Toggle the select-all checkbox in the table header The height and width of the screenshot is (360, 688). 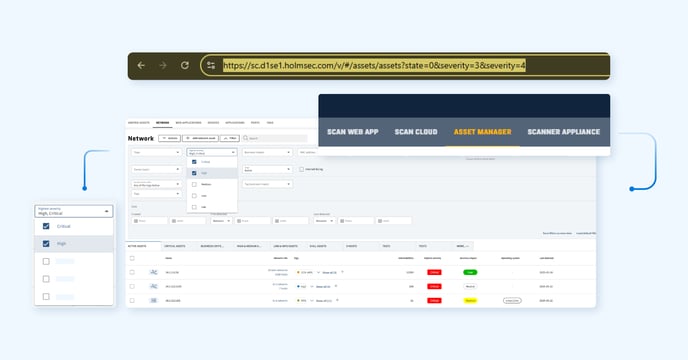tap(132, 258)
